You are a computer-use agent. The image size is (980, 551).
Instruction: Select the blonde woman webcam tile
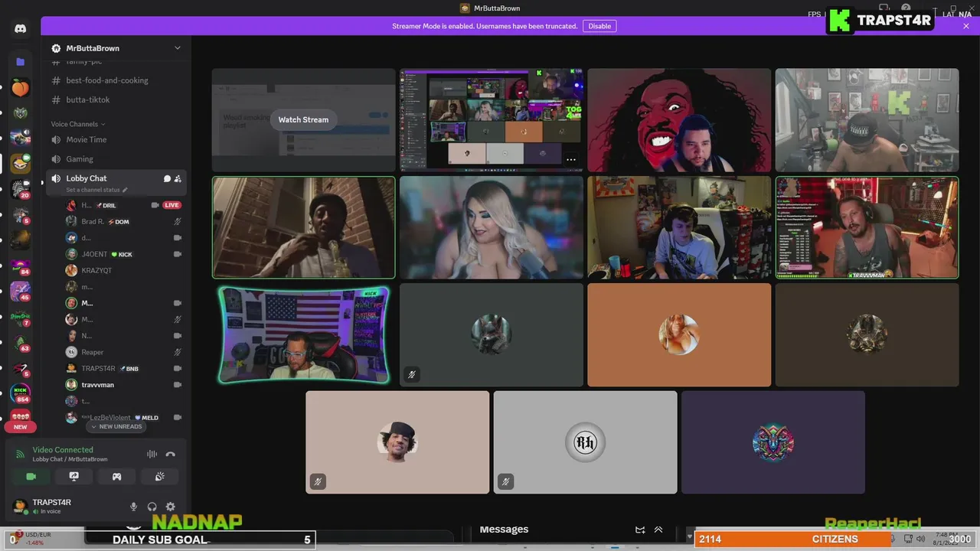[x=491, y=227]
